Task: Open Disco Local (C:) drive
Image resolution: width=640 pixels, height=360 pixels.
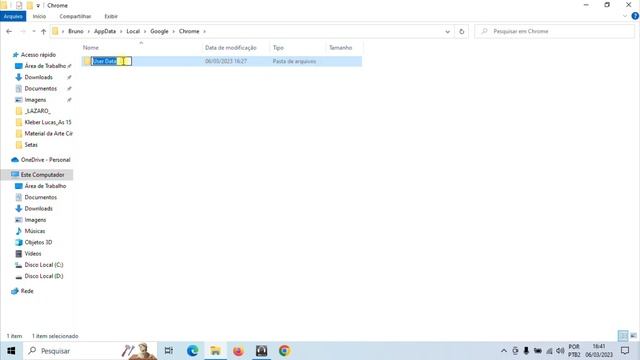Action: pyautogui.click(x=44, y=265)
